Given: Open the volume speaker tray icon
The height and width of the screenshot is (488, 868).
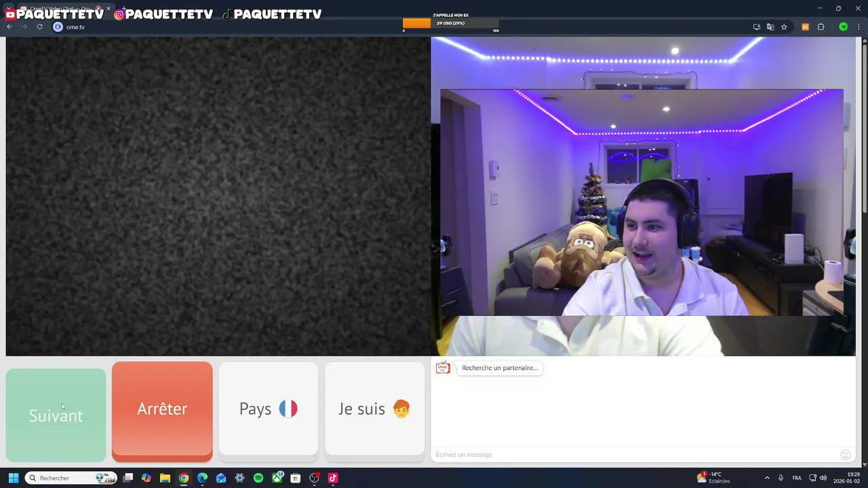Looking at the screenshot, I should point(823,478).
